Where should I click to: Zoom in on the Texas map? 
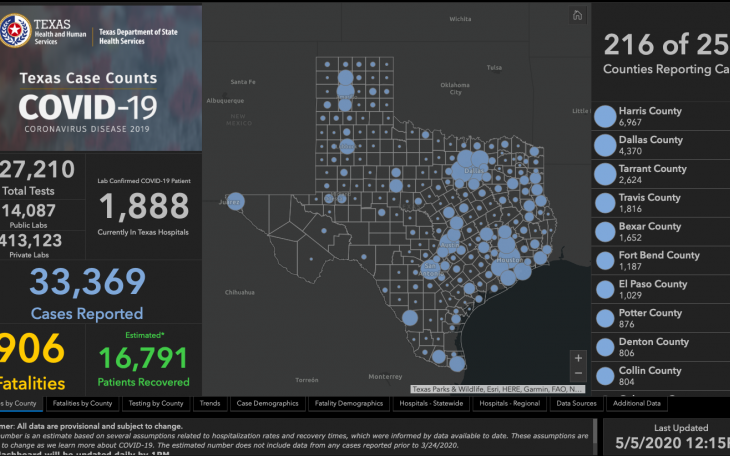click(x=577, y=358)
